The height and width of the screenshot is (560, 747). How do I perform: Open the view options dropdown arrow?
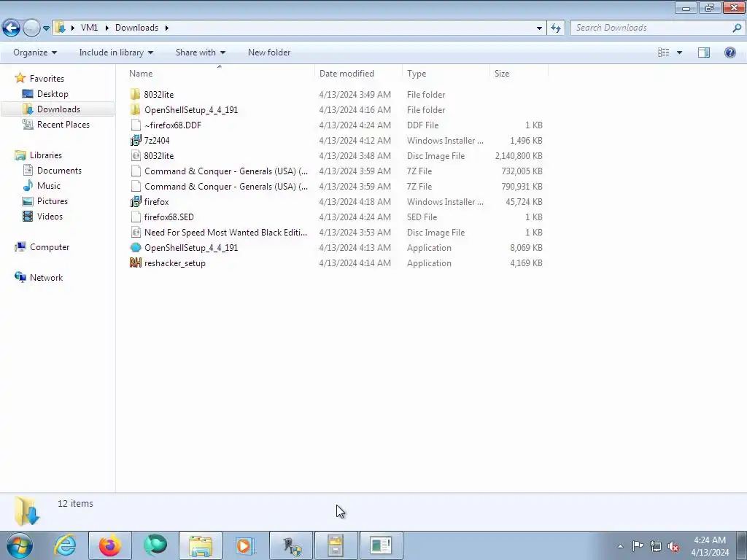tap(679, 52)
